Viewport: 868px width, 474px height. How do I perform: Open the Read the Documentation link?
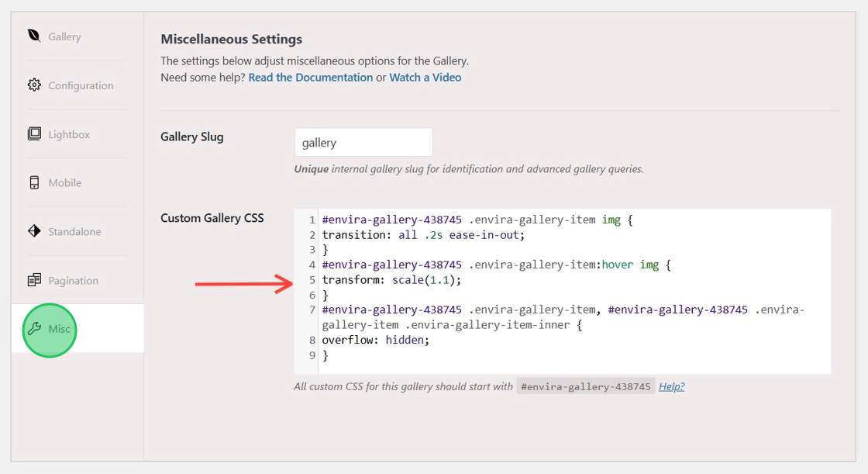[310, 77]
